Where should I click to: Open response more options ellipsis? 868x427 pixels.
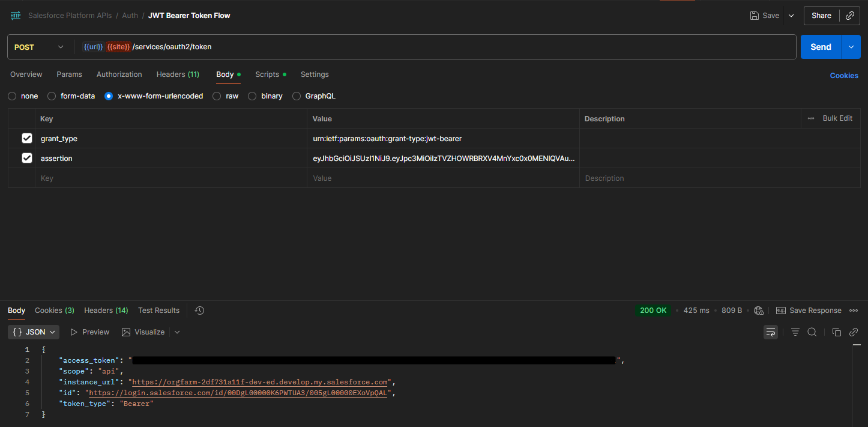(x=854, y=310)
